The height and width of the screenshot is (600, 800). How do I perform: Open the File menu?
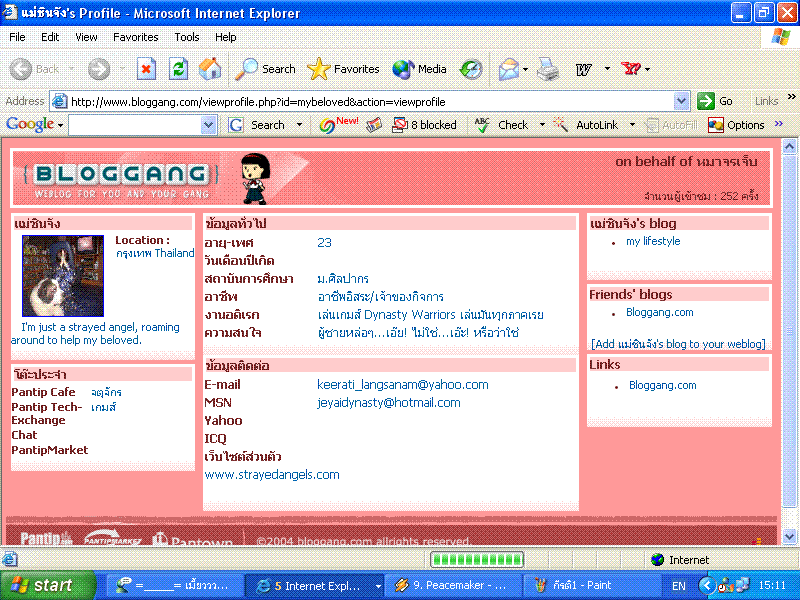click(17, 37)
